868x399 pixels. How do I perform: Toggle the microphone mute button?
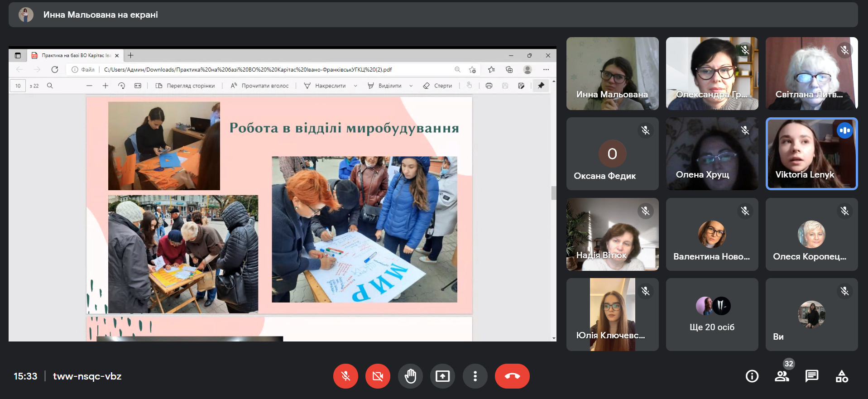[x=345, y=376]
